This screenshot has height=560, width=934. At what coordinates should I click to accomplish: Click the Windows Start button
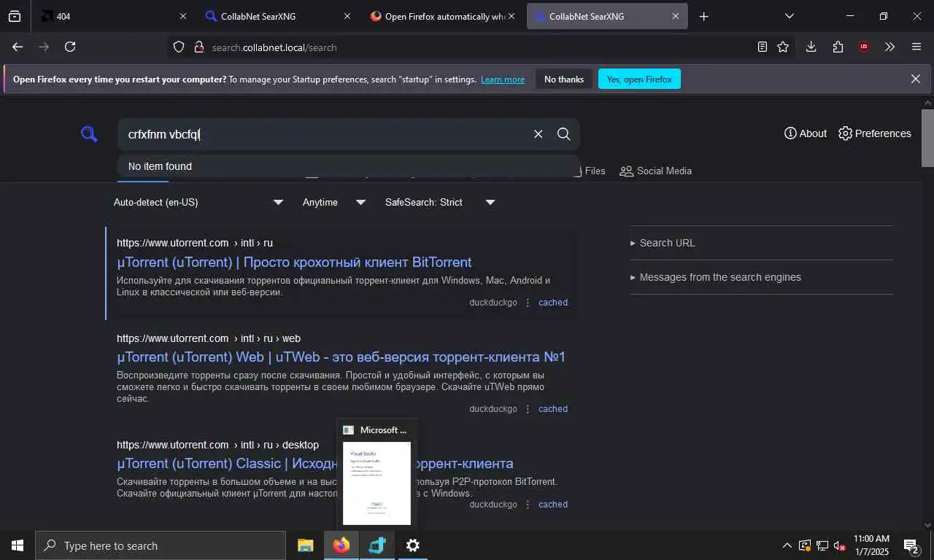click(18, 545)
